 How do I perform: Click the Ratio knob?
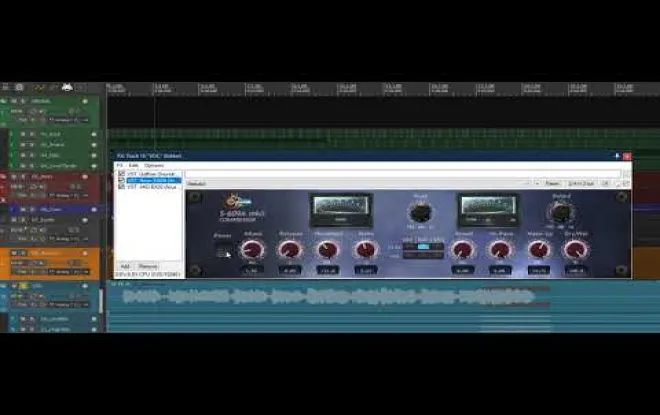click(x=366, y=250)
